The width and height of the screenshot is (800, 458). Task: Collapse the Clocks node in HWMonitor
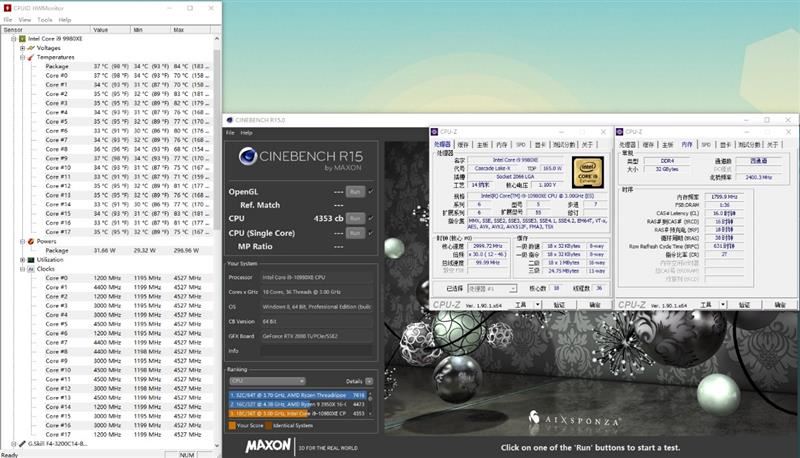(22, 269)
